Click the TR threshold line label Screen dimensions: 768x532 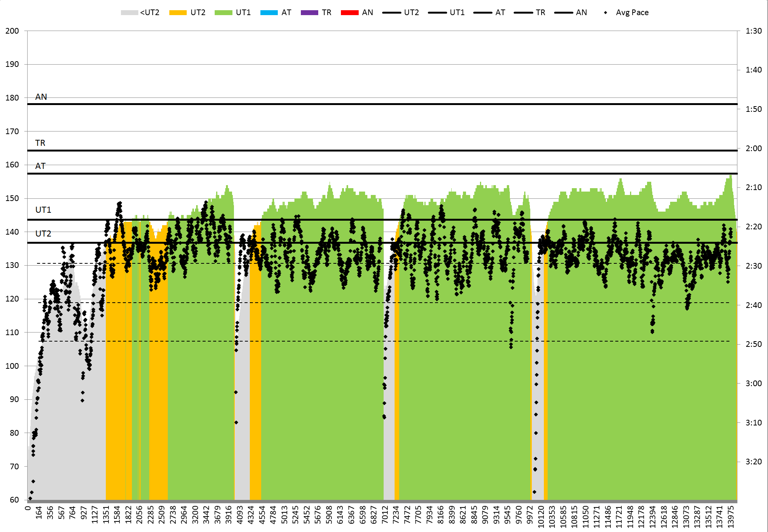point(40,143)
